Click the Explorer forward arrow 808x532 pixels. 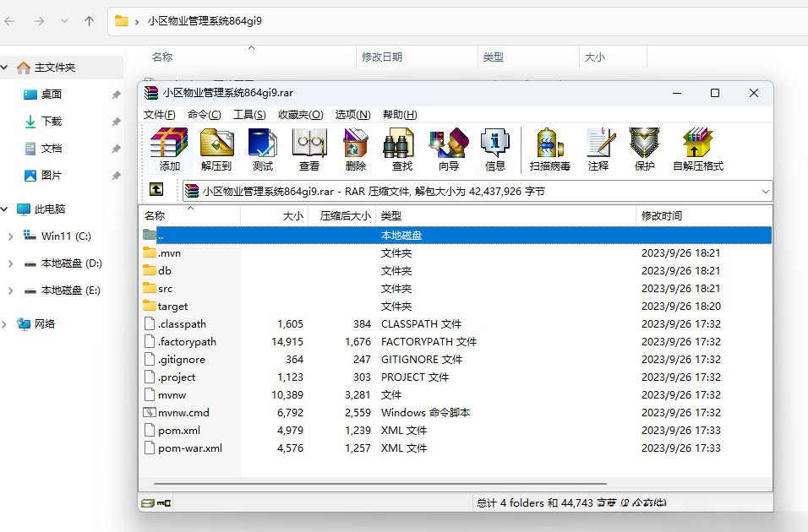pyautogui.click(x=39, y=21)
